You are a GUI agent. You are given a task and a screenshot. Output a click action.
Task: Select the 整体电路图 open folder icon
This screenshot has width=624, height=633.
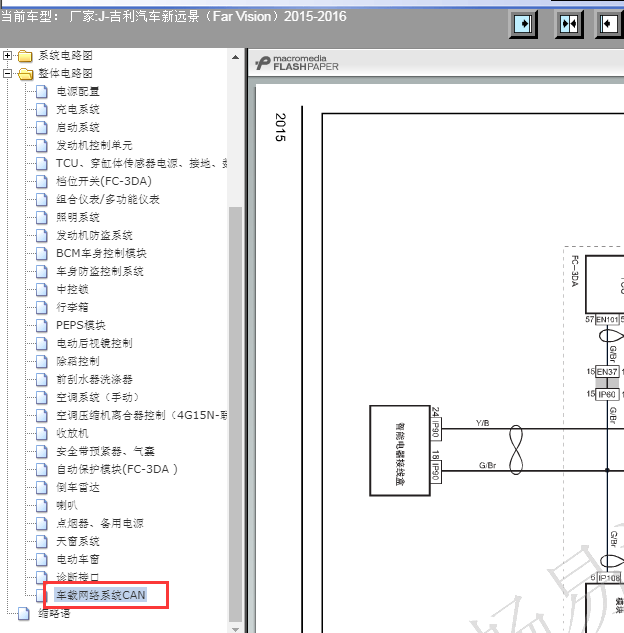26,73
